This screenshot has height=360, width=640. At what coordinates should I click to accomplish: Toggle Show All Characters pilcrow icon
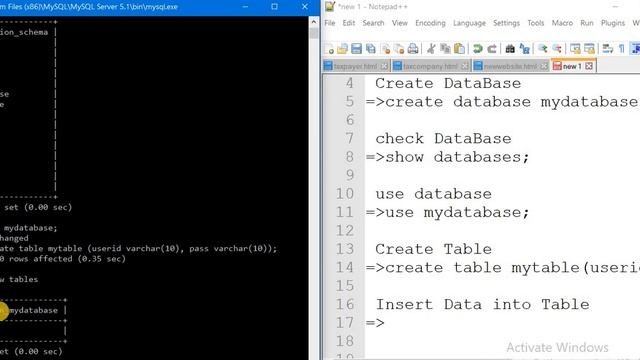click(622, 49)
